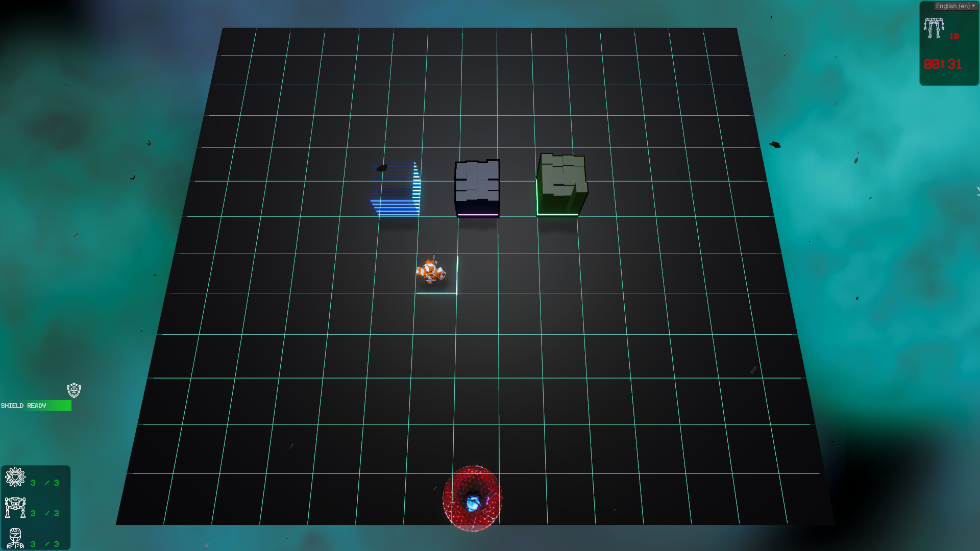Click the 3 / 3 count beside walker mech icon
This screenshot has height=551, width=980.
45,513
